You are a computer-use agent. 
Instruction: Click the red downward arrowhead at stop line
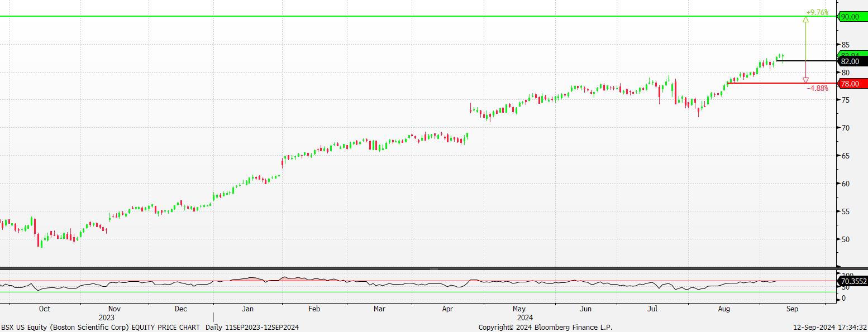[805, 80]
